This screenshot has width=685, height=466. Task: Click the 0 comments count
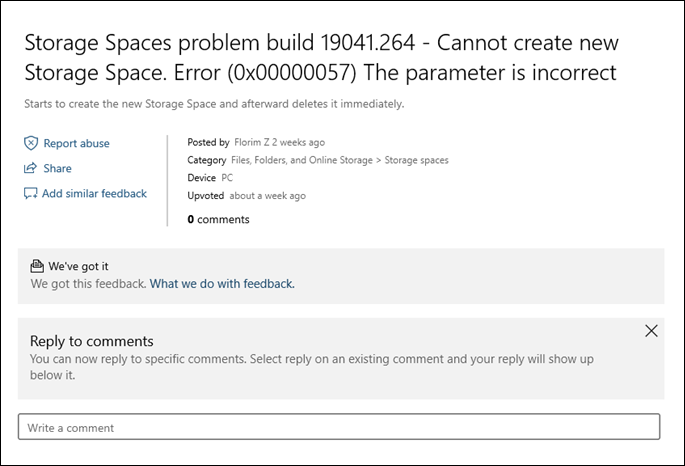point(218,219)
